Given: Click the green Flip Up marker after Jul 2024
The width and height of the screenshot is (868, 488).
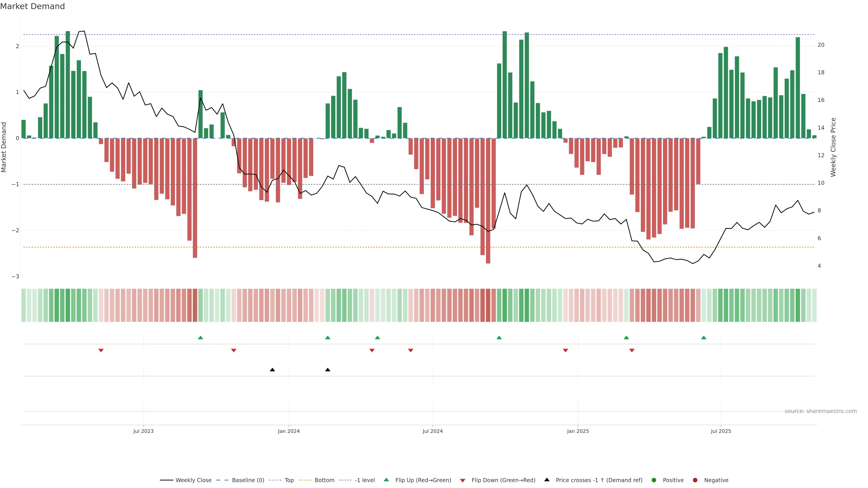Looking at the screenshot, I should click(x=499, y=338).
